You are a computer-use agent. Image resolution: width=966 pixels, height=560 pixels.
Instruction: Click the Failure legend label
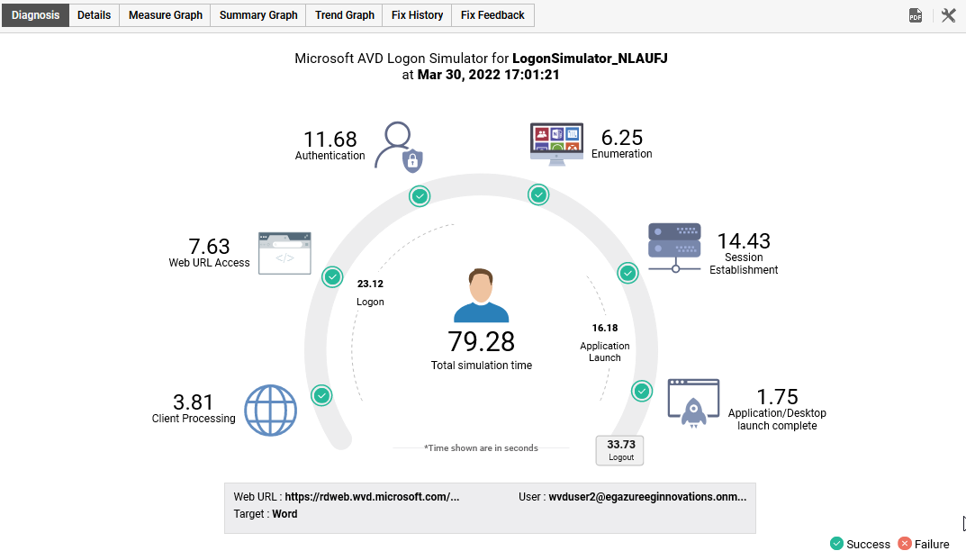pos(932,544)
